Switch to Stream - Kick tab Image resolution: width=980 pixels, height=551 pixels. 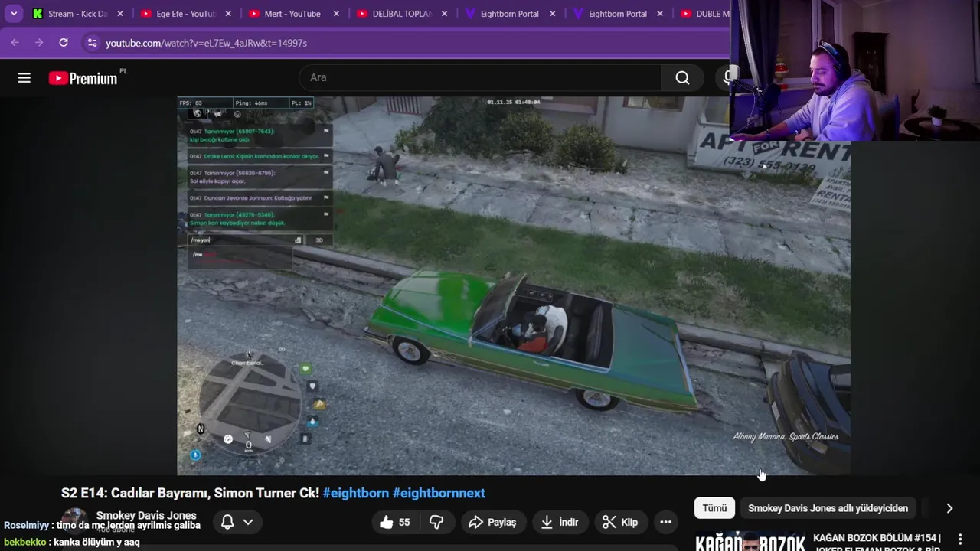(x=77, y=14)
